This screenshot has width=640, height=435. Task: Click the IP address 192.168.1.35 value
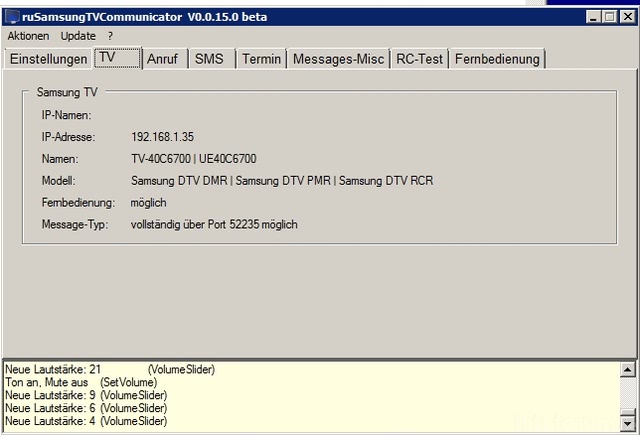point(160,136)
